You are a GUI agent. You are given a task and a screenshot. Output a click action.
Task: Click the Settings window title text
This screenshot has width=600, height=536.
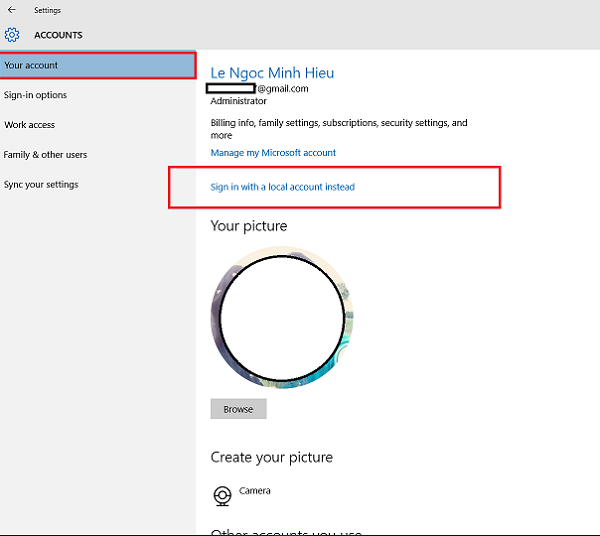[48, 10]
